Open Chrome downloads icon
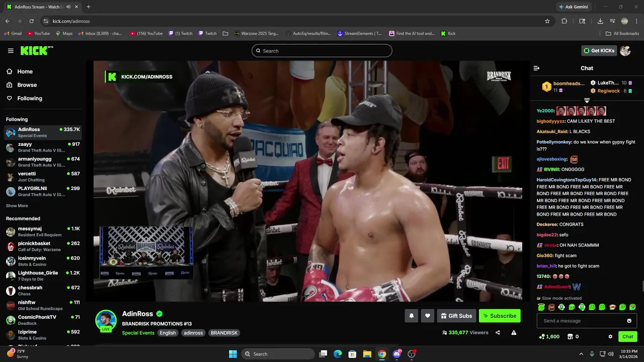The width and height of the screenshot is (644, 362). (600, 21)
